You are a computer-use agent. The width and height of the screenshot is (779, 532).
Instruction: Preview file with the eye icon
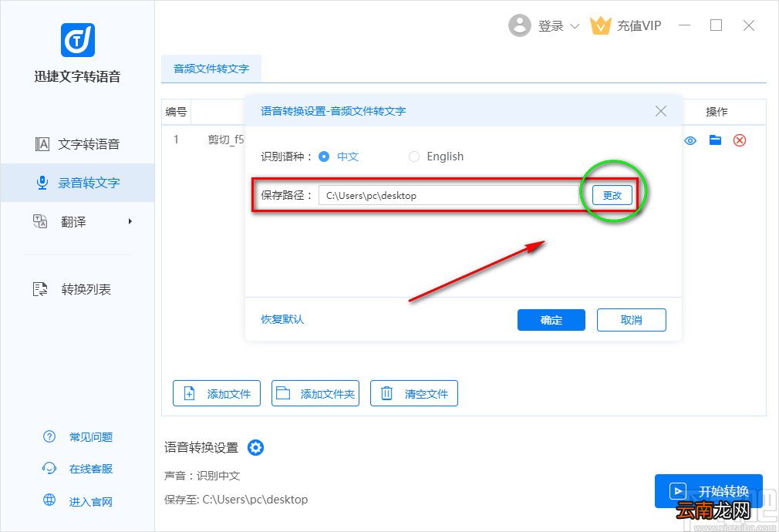point(690,140)
